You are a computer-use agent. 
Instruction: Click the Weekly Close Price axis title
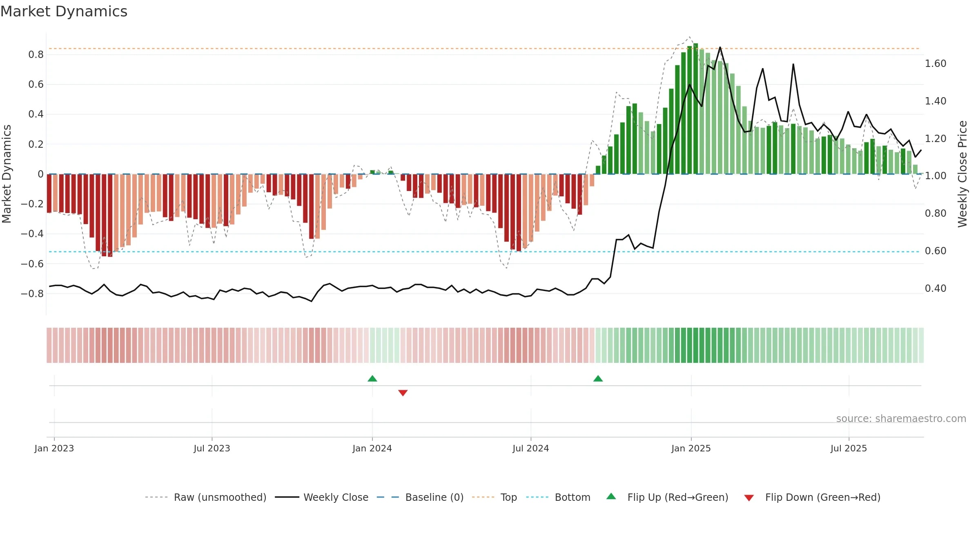(x=962, y=174)
